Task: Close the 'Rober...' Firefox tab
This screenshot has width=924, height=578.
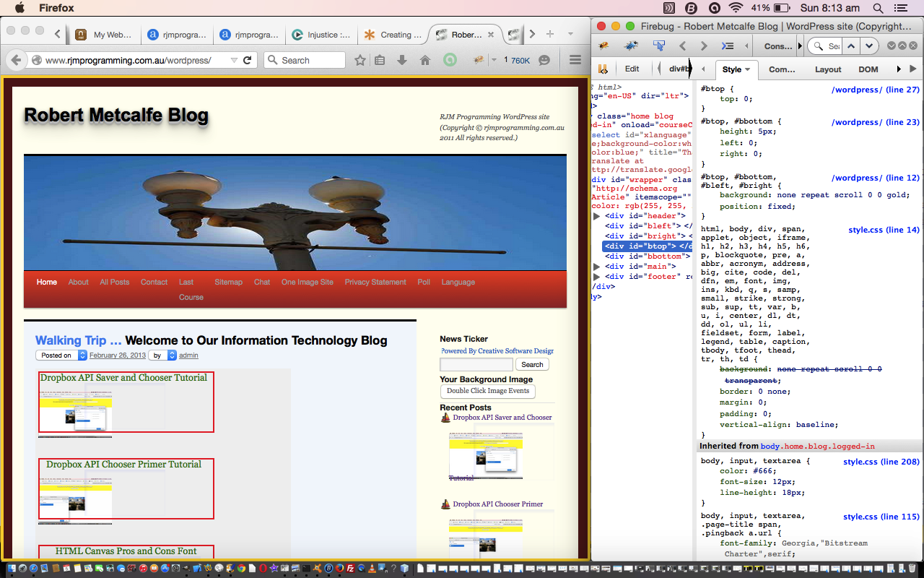Action: click(491, 34)
